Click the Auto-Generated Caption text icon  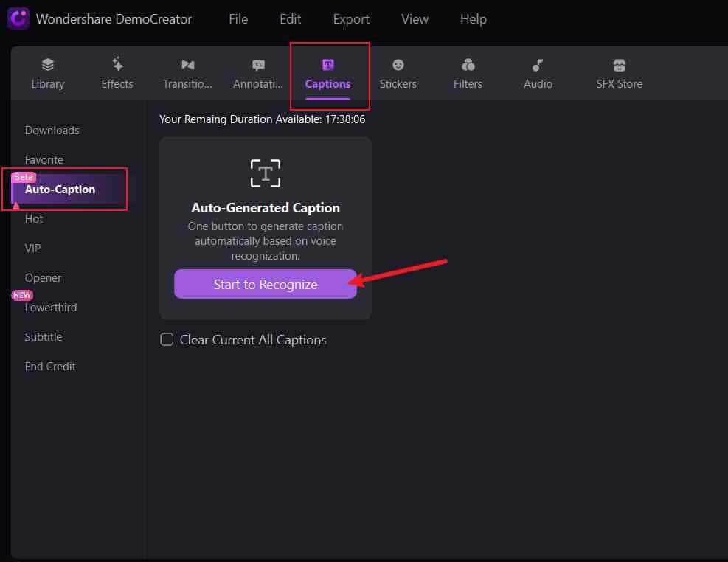[x=266, y=173]
